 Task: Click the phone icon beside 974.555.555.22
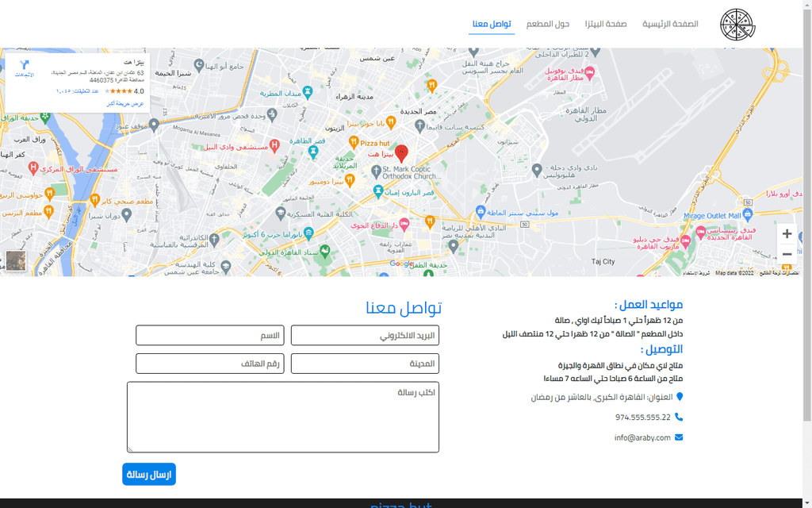coord(679,417)
